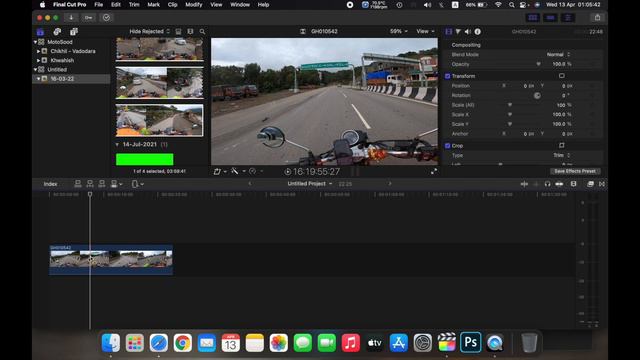The image size is (640, 360).
Task: Open Transitions browser icon
Action: coord(602,184)
